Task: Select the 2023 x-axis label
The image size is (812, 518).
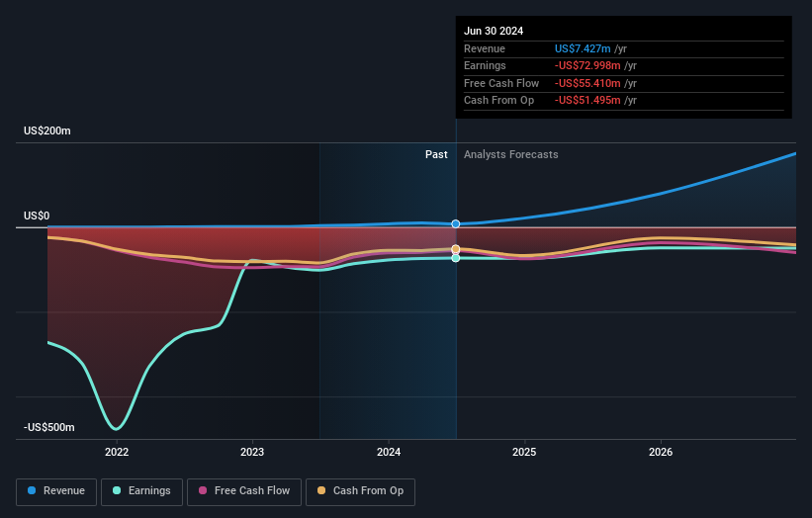Action: click(x=252, y=452)
